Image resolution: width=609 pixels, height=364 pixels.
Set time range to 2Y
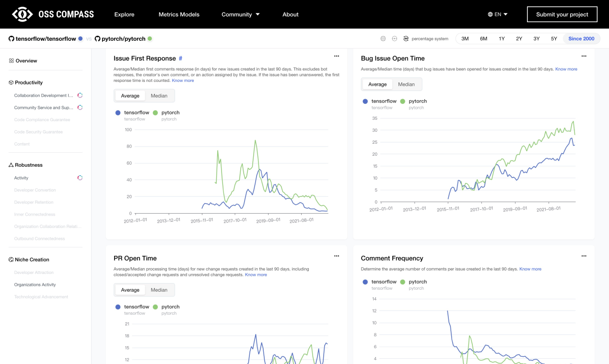pos(519,39)
